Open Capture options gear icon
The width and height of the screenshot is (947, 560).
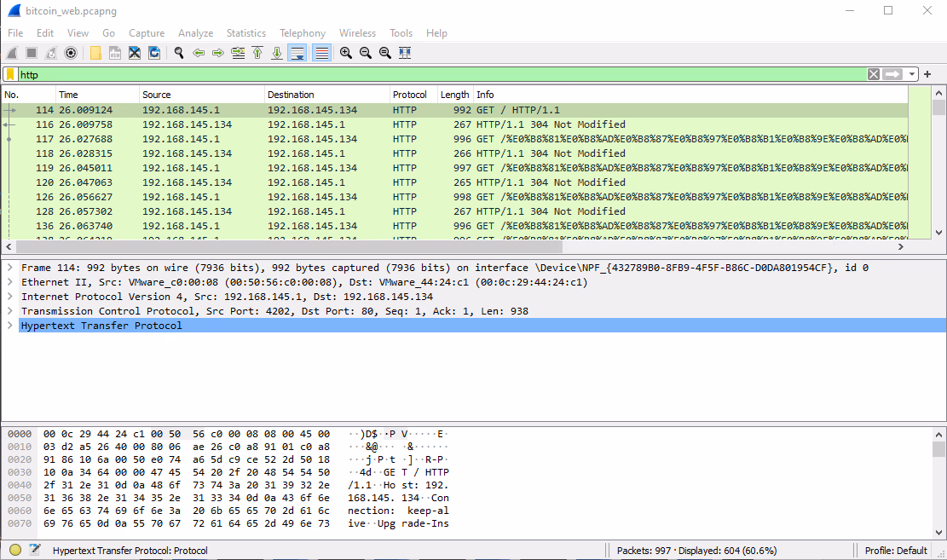(71, 53)
